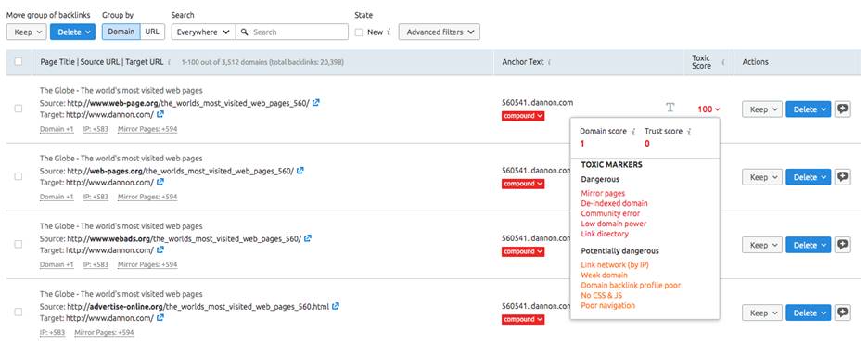The image size is (868, 345).
Task: Add comment on webads.org backlink row
Action: tap(843, 245)
